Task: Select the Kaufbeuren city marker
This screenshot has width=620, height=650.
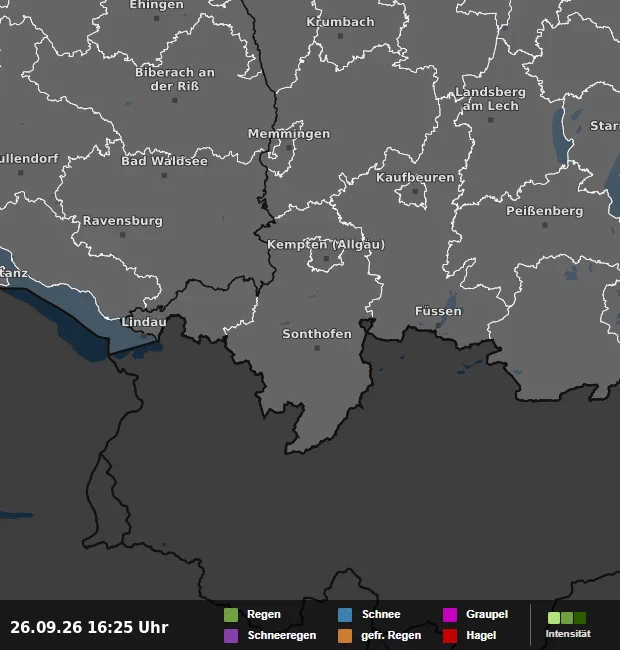Action: (415, 192)
